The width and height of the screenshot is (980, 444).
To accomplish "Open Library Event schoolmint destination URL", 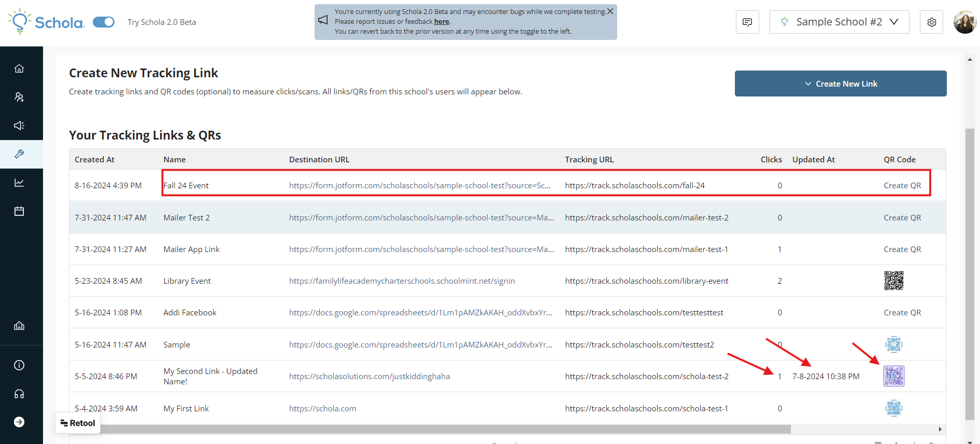I will tap(402, 281).
